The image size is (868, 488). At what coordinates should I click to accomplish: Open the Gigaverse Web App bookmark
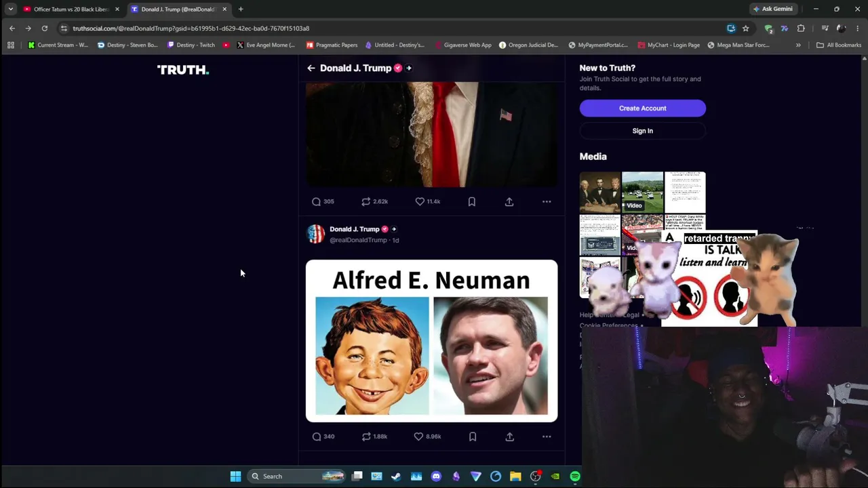463,45
